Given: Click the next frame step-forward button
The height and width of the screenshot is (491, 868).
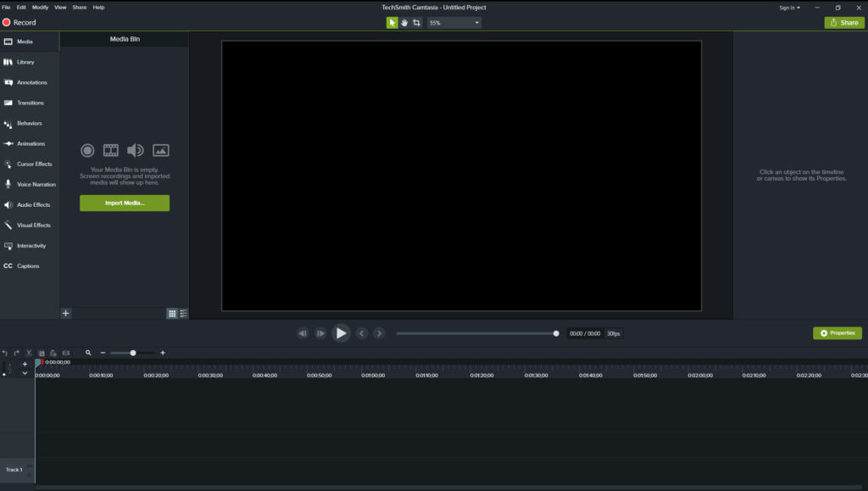Looking at the screenshot, I should pyautogui.click(x=320, y=333).
